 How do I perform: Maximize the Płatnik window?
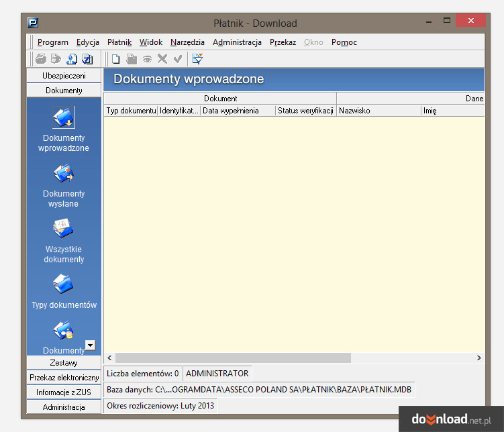pyautogui.click(x=446, y=21)
